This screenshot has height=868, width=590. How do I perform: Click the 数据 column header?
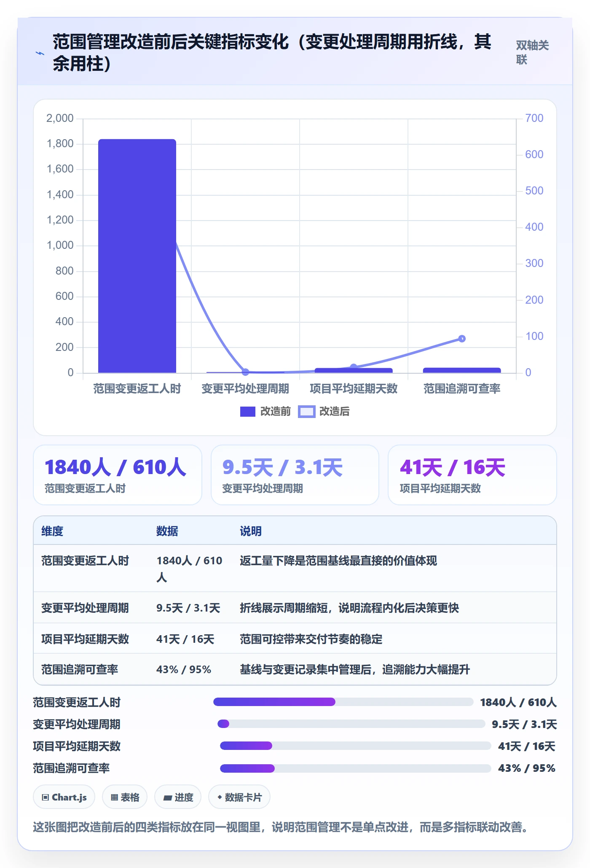tap(167, 531)
